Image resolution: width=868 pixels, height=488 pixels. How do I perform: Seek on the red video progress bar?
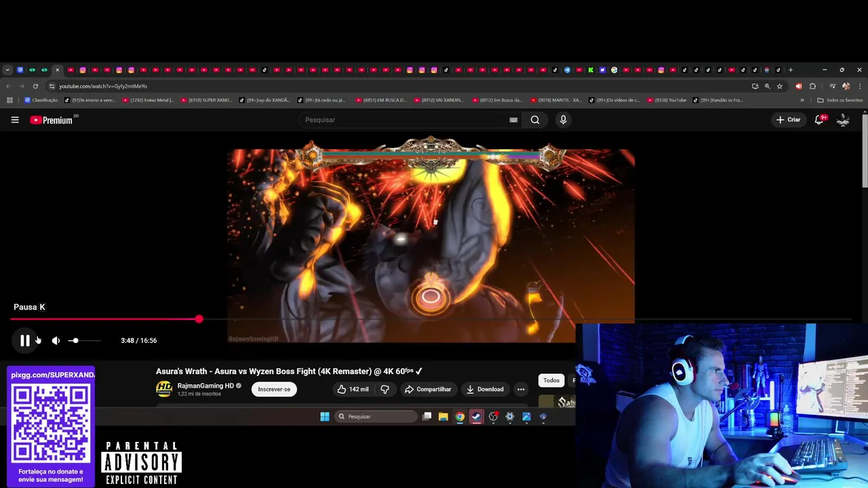coord(431,319)
